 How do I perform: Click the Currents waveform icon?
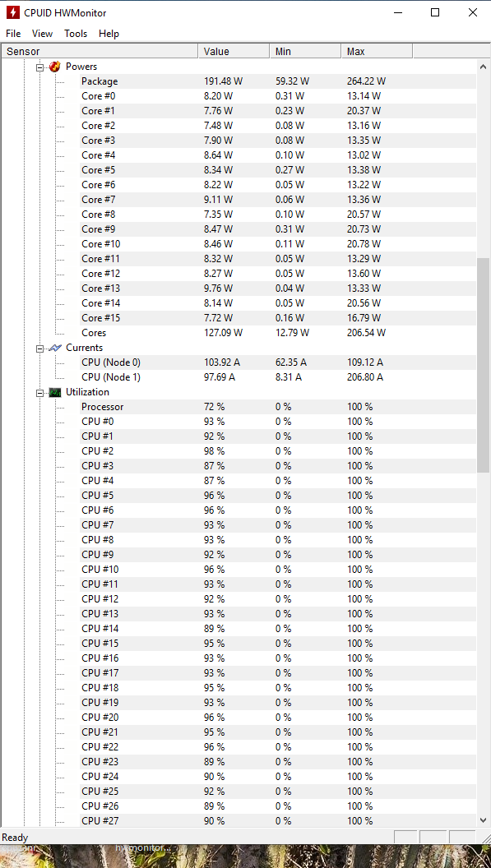pyautogui.click(x=55, y=349)
